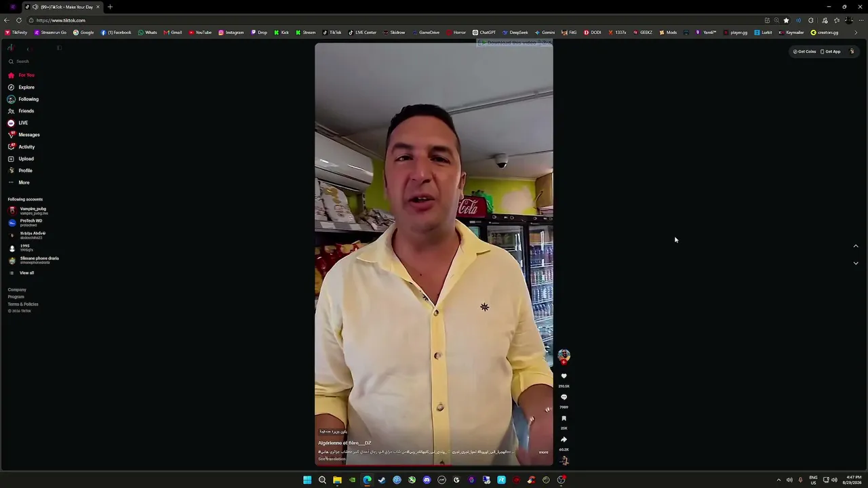
Task: Open the DeepSeek bookmark
Action: coord(515,33)
